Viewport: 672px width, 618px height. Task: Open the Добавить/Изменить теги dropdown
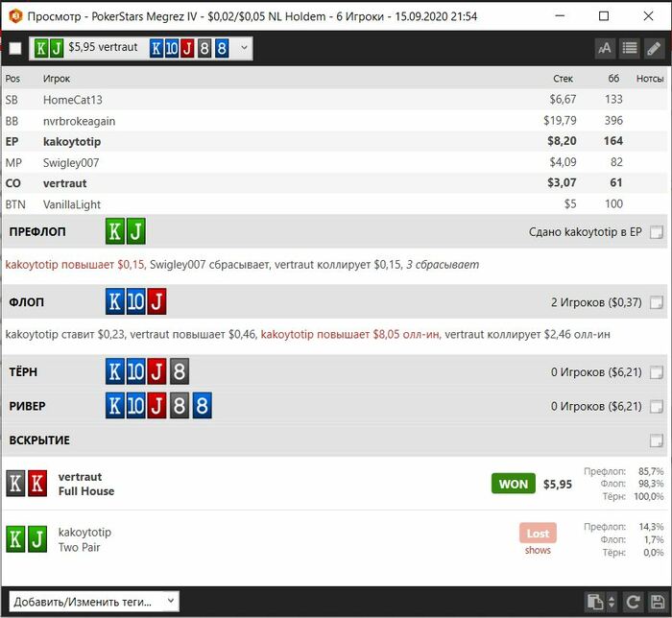[x=94, y=602]
